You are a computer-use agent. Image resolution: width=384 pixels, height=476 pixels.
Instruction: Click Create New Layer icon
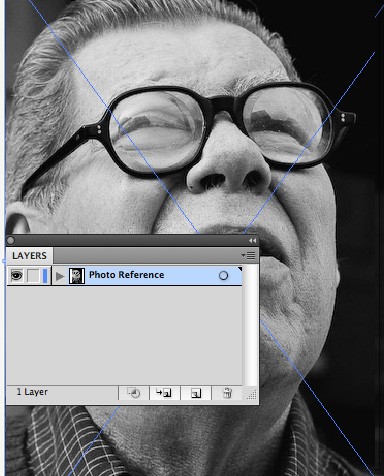coord(196,393)
